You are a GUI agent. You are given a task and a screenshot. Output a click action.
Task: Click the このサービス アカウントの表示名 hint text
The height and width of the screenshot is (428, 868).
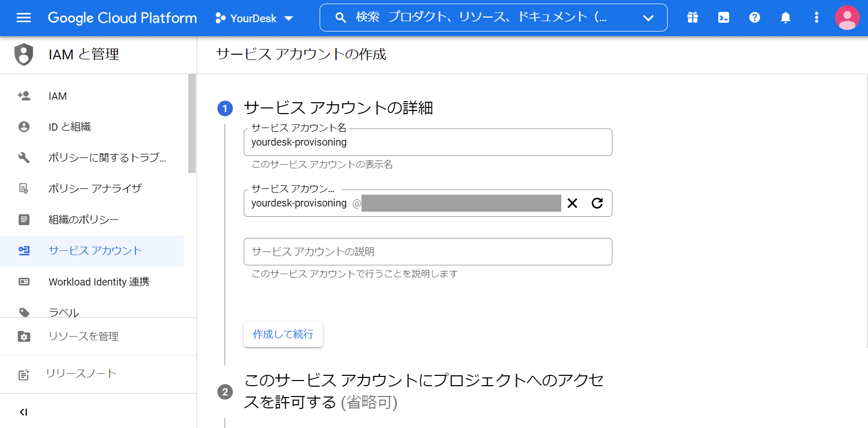pos(322,164)
